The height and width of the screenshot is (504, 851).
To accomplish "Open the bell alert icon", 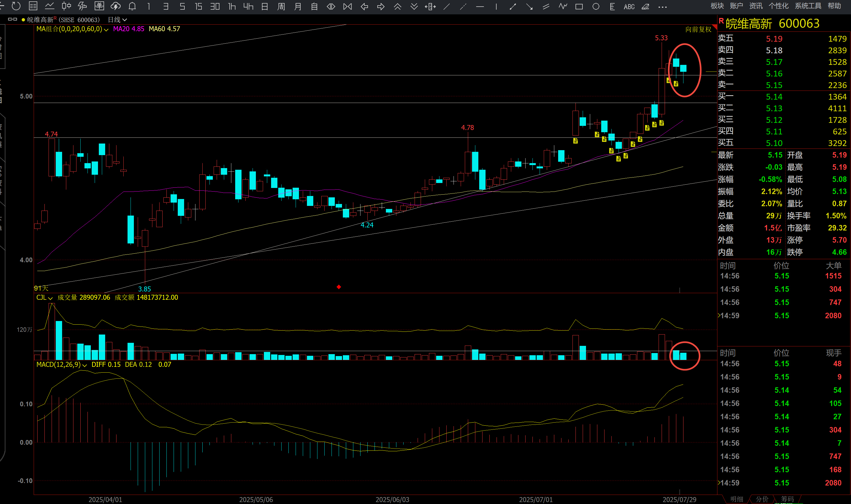I will (132, 6).
